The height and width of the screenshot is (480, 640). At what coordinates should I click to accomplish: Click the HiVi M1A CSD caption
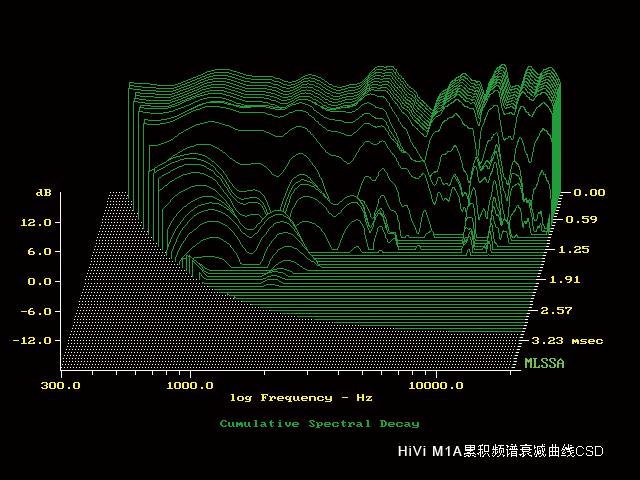tap(501, 452)
